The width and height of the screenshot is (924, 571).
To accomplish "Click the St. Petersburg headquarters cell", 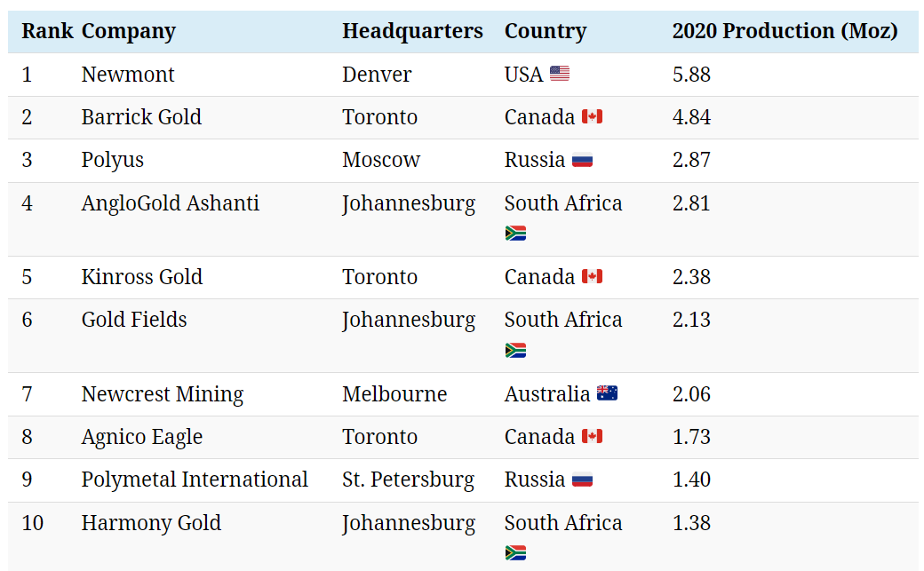I will pyautogui.click(x=408, y=480).
